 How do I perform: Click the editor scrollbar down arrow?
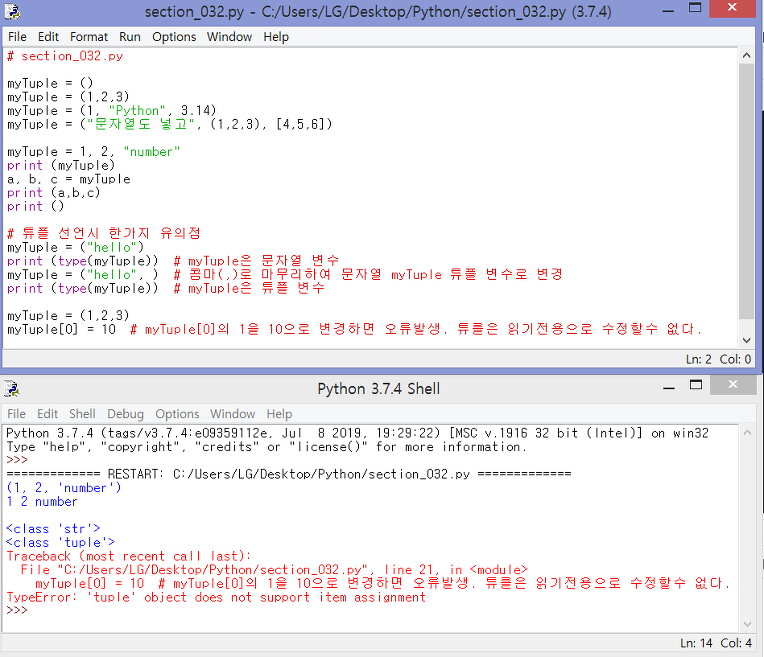click(x=746, y=340)
